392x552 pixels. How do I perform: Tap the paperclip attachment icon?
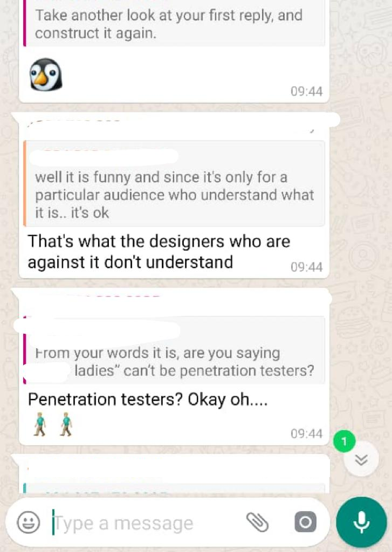tap(257, 522)
